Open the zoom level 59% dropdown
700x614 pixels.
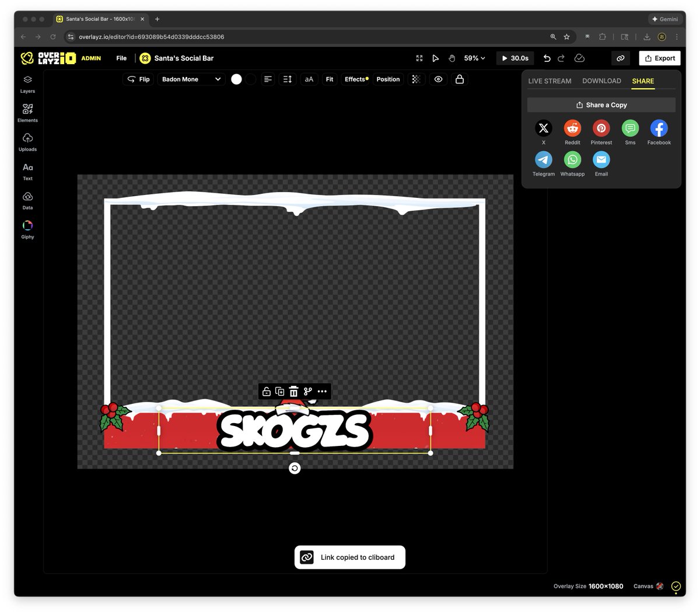(474, 58)
